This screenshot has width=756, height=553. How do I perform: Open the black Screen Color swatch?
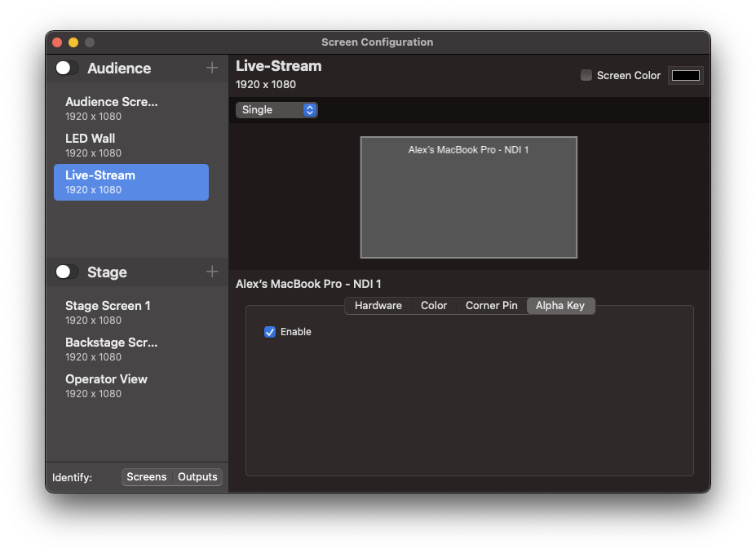pos(686,75)
